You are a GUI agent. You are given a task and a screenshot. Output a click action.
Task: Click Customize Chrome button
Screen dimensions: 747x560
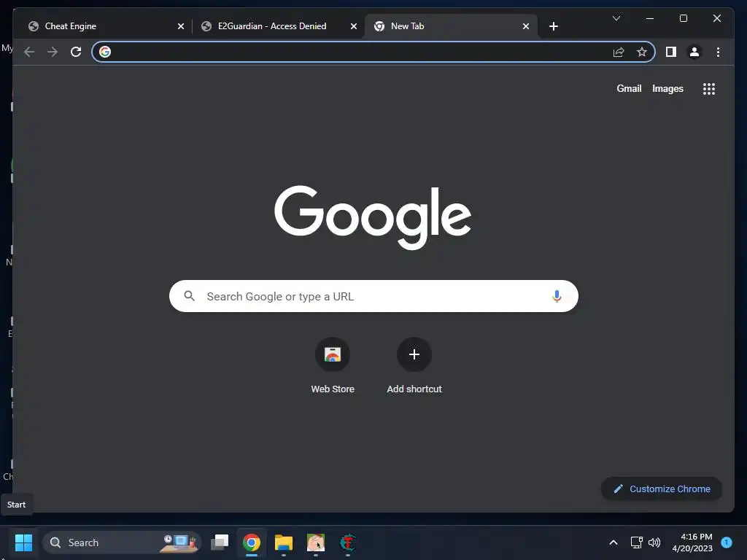pos(662,489)
